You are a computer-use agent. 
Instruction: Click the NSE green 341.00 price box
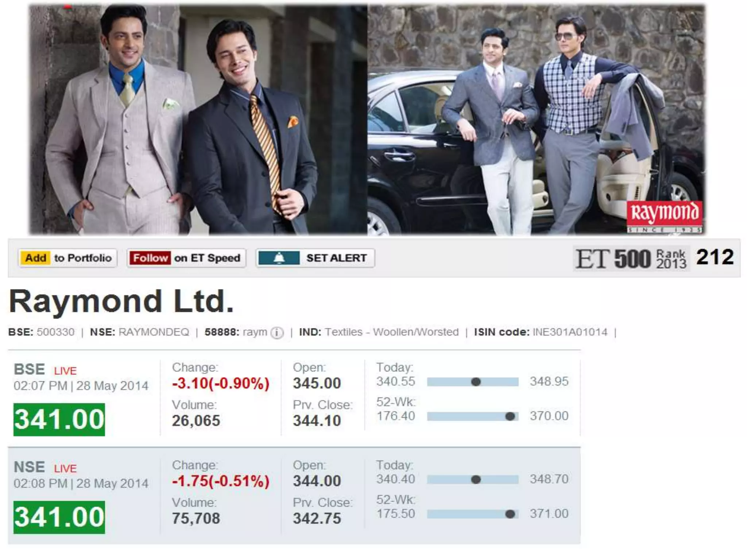pos(59,517)
